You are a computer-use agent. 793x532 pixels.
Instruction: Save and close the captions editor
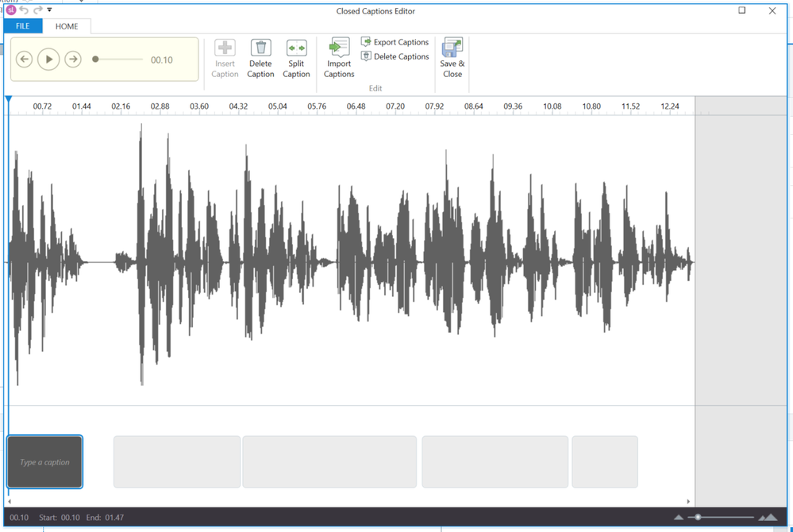click(452, 59)
